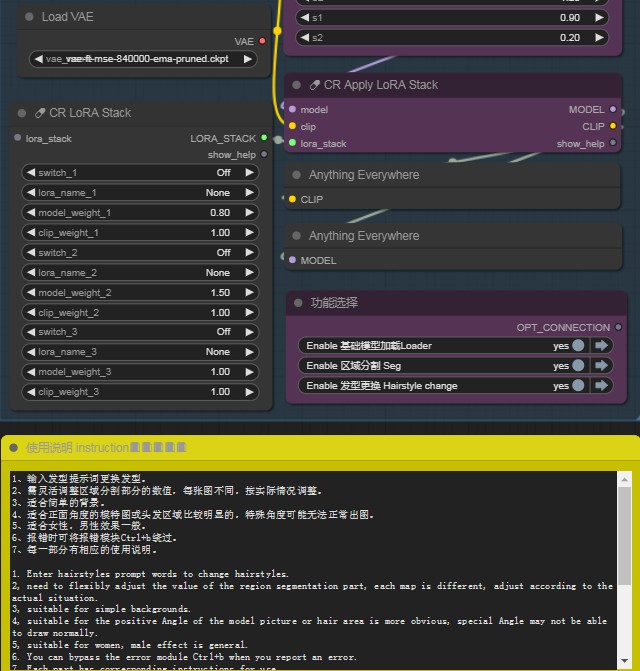
Task: Open lora_name_1 selection list
Action: pyautogui.click(x=140, y=193)
